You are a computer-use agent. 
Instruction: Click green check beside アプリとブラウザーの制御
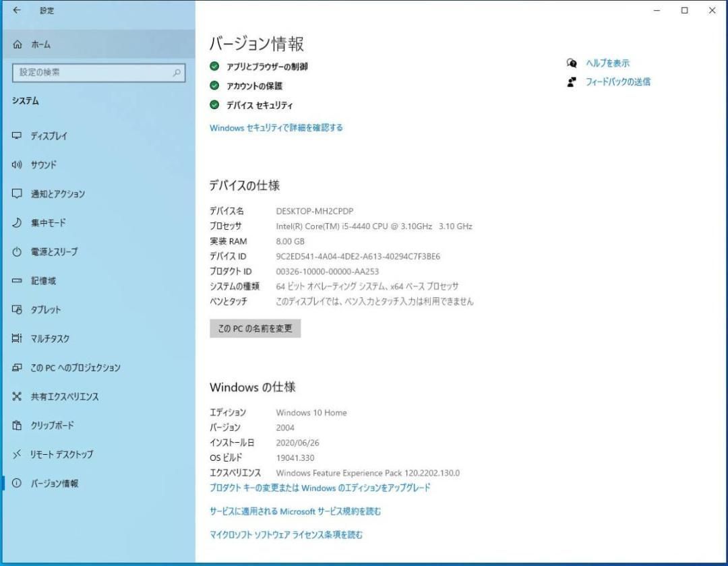[x=214, y=66]
